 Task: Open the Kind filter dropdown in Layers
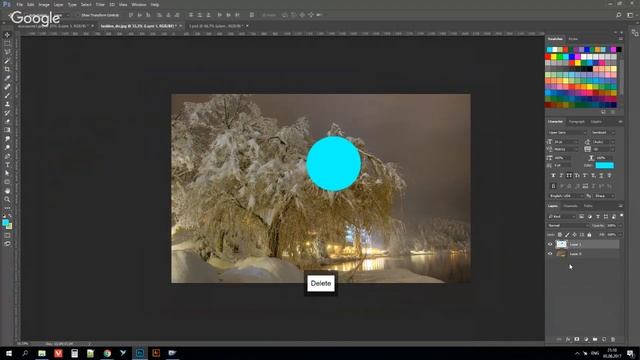click(x=561, y=216)
